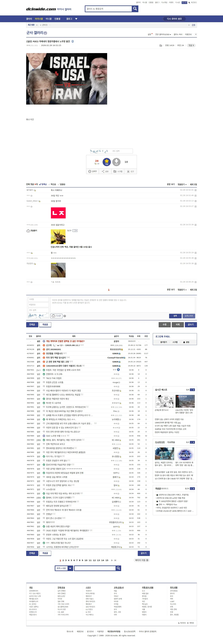Image resolution: width=223 pixels, height=644 pixels.
Task: Delete icon on 혹시 자폐이냐 comment
Action: click(195, 190)
